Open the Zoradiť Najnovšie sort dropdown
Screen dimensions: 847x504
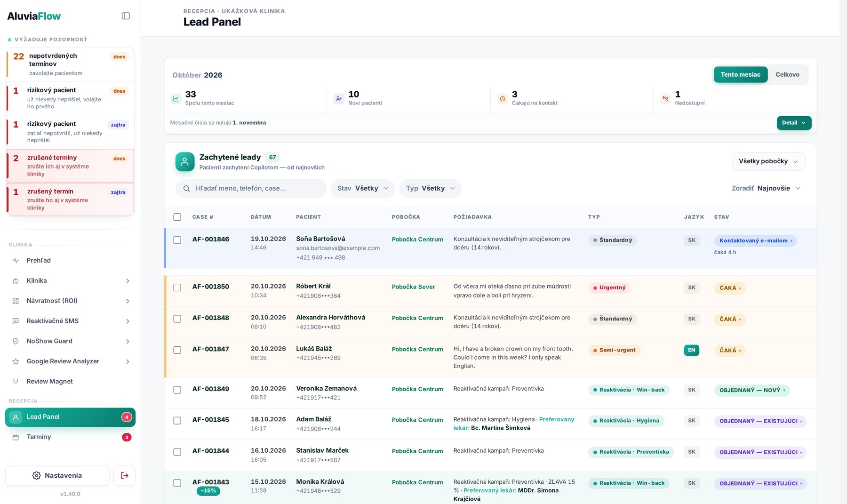click(x=766, y=189)
